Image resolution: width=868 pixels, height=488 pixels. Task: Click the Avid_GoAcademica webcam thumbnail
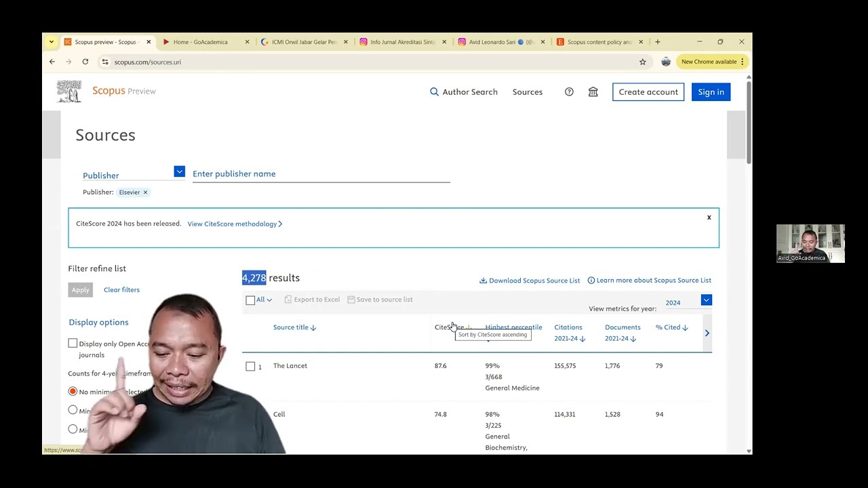[810, 243]
